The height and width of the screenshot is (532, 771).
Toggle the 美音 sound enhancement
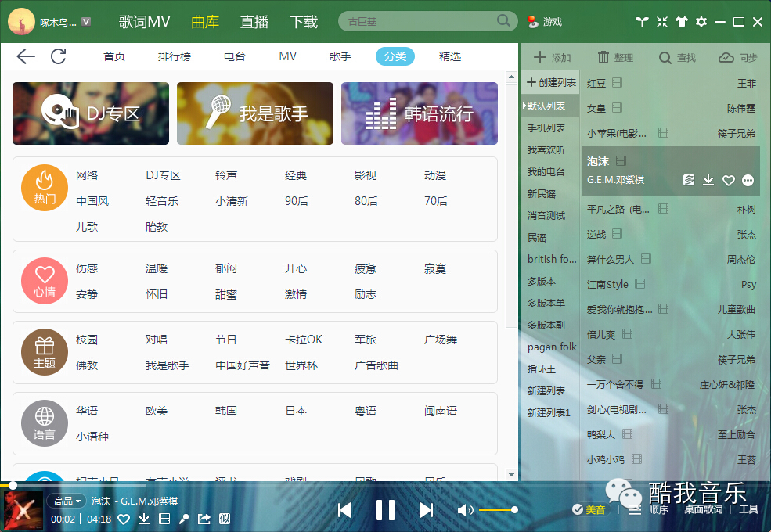tap(589, 510)
